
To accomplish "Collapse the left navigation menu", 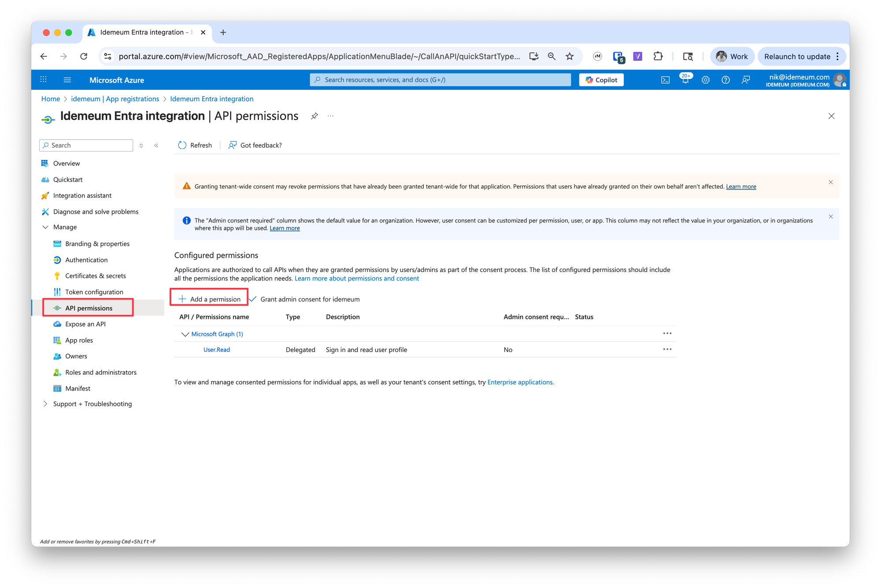I will [156, 145].
